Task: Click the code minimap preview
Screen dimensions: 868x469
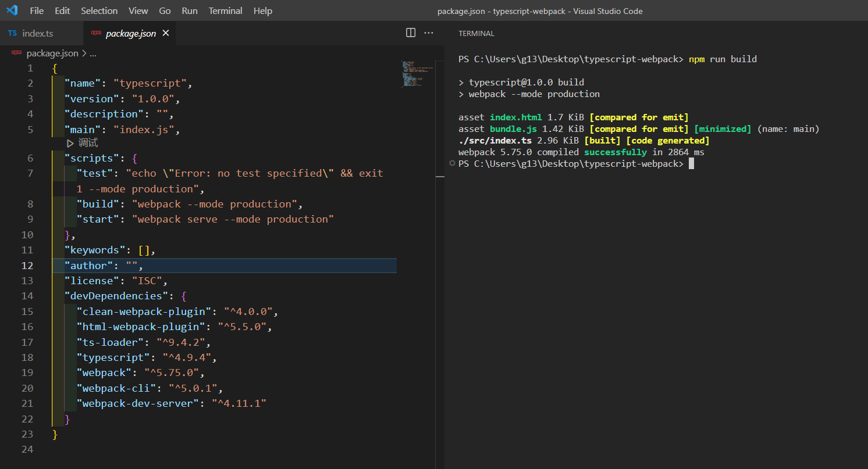Action: 417,74
